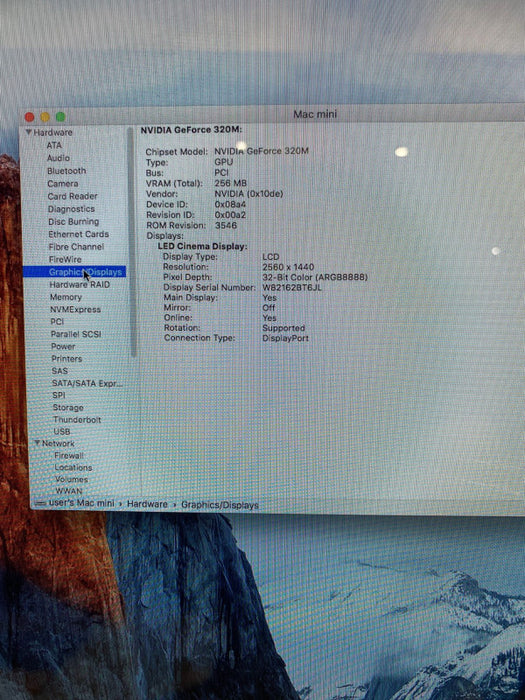Select Thunderbolt in the sidebar

click(77, 420)
